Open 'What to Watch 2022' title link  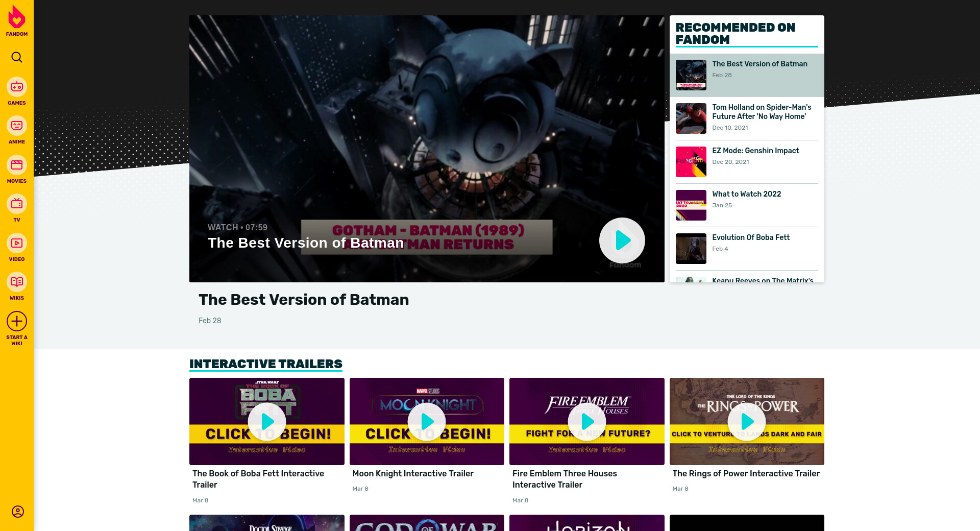746,194
